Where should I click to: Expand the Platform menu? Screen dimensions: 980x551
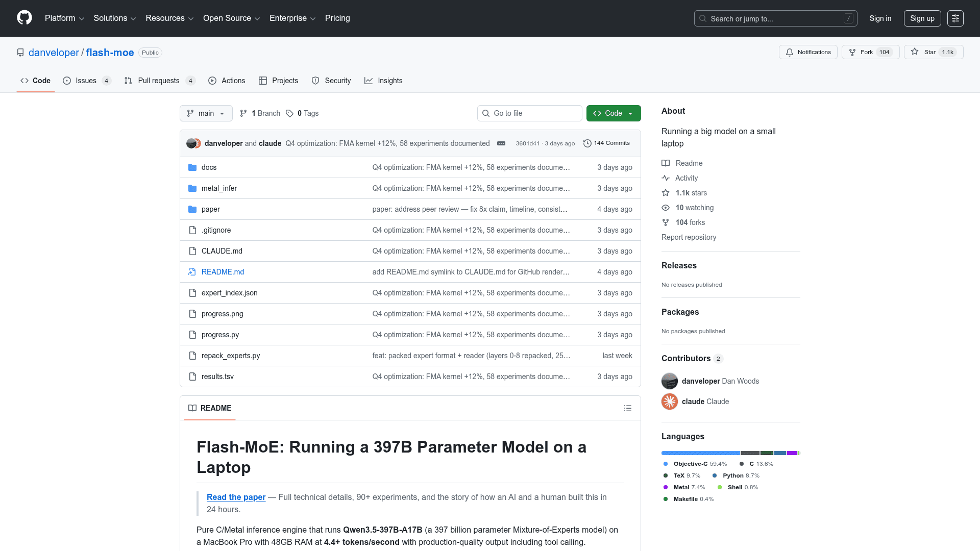coord(64,18)
